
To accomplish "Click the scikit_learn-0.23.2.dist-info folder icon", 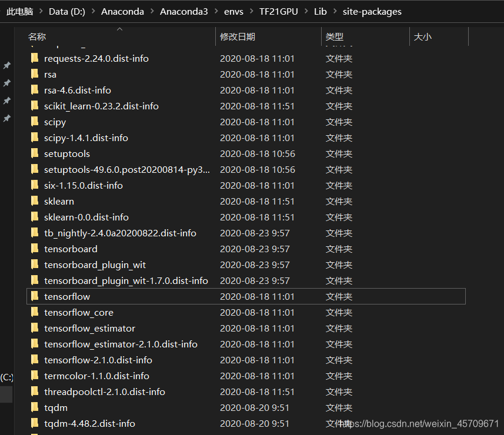I will click(x=34, y=106).
